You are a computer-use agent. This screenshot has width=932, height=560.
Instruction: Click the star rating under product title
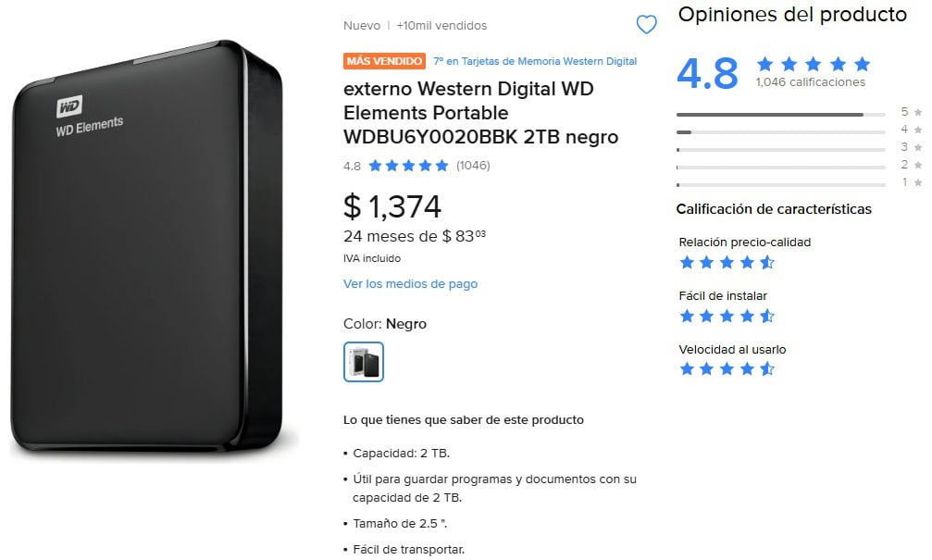407,167
